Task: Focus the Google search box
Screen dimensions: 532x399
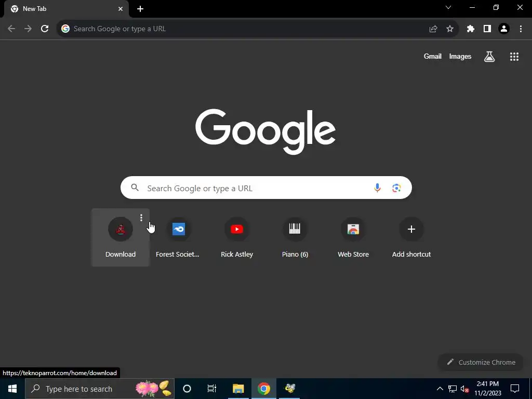Action: coord(266,188)
